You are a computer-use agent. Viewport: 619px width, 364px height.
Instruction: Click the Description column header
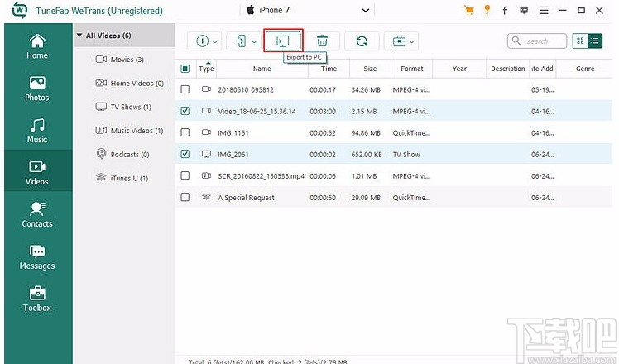coord(507,69)
